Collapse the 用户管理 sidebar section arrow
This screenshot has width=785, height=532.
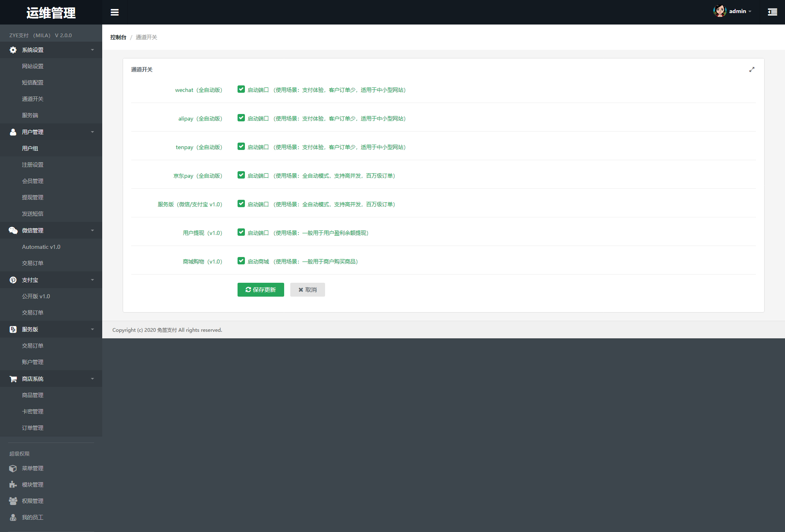[92, 132]
